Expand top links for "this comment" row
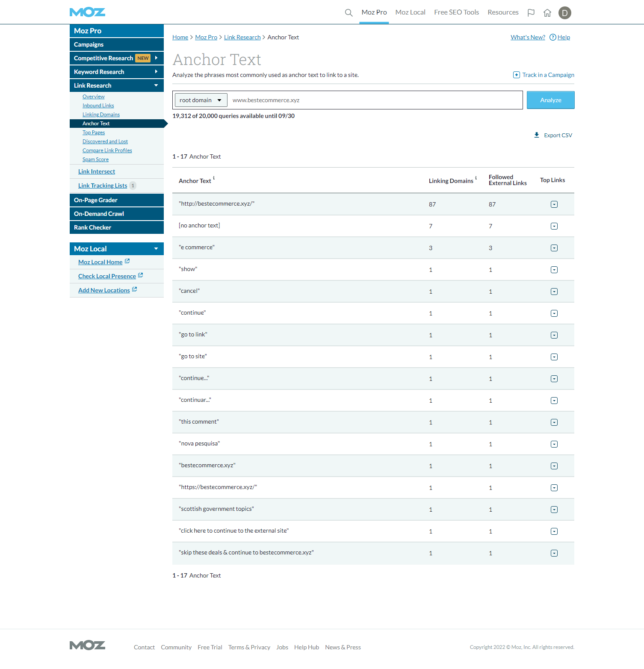 pos(554,422)
